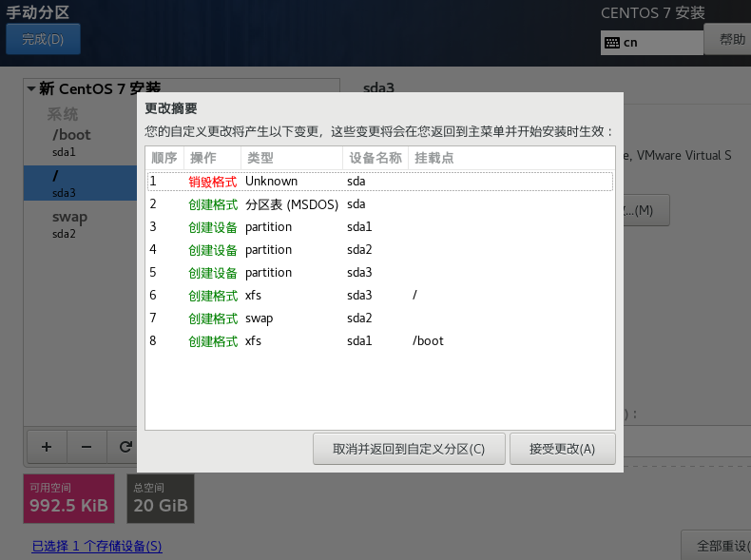Image resolution: width=751 pixels, height=560 pixels.
Task: Select the swap sda2 mount point
Action: pyautogui.click(x=81, y=224)
